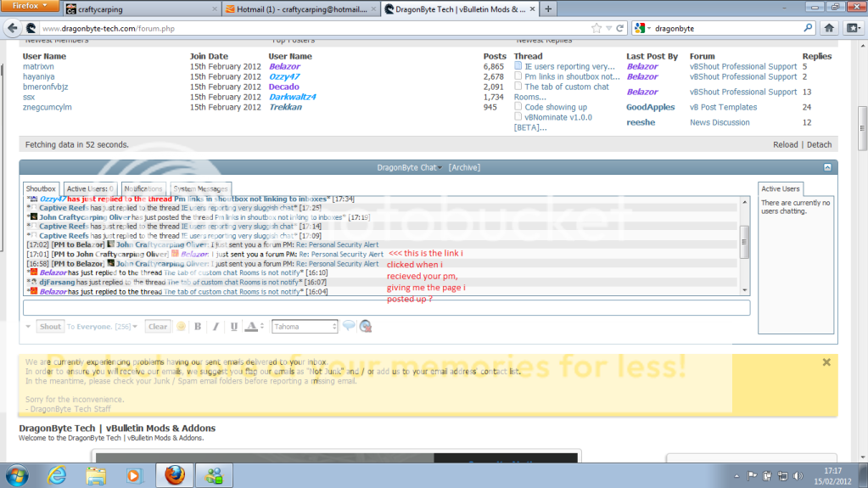This screenshot has width=868, height=488.
Task: Open Windows Explorer from the taskbar
Action: (95, 476)
